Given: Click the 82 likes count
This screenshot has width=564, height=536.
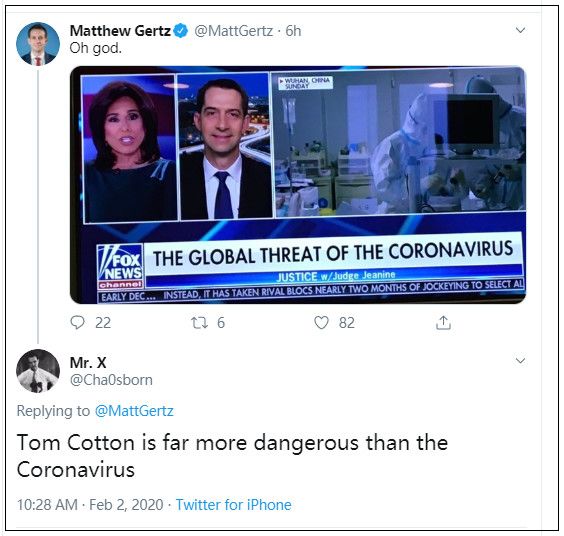Looking at the screenshot, I should (347, 323).
